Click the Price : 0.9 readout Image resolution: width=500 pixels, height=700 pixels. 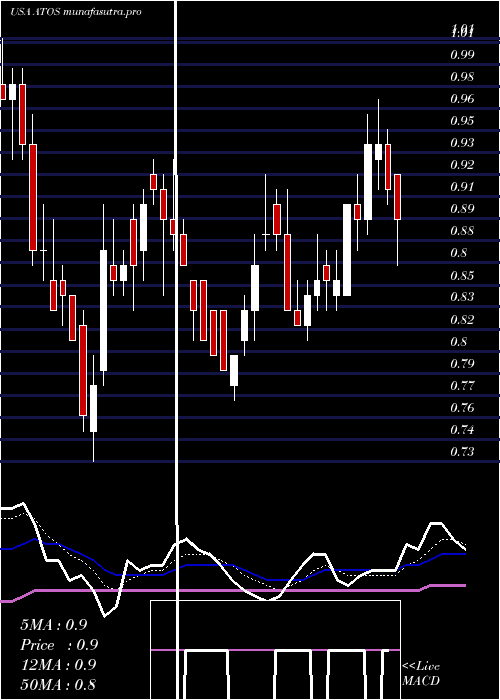[x=59, y=645]
